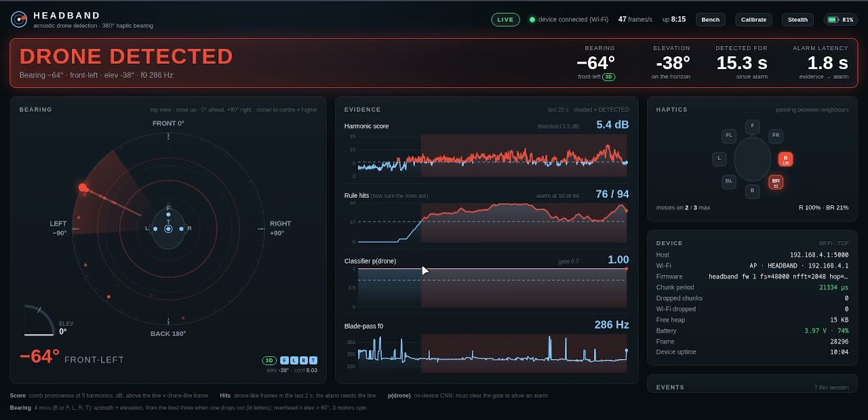Click the RIGHT +90° radar label
Viewport: 868px width, 420px height.
click(x=280, y=228)
